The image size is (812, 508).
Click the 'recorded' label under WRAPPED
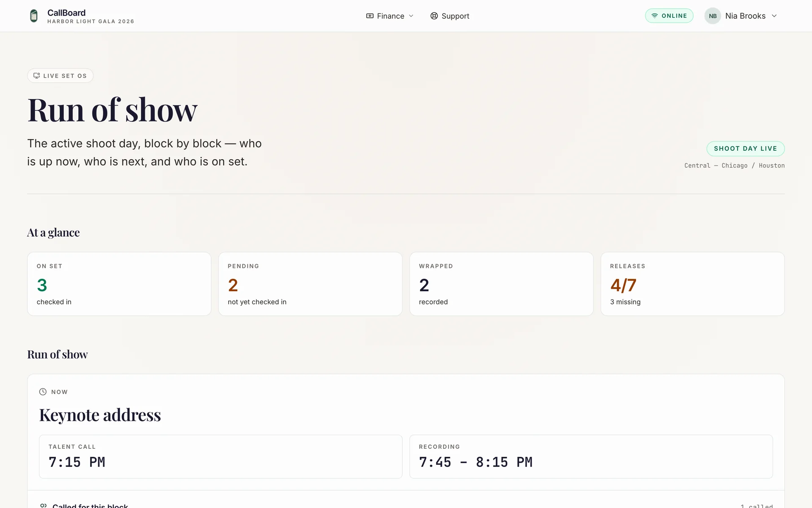pos(433,302)
